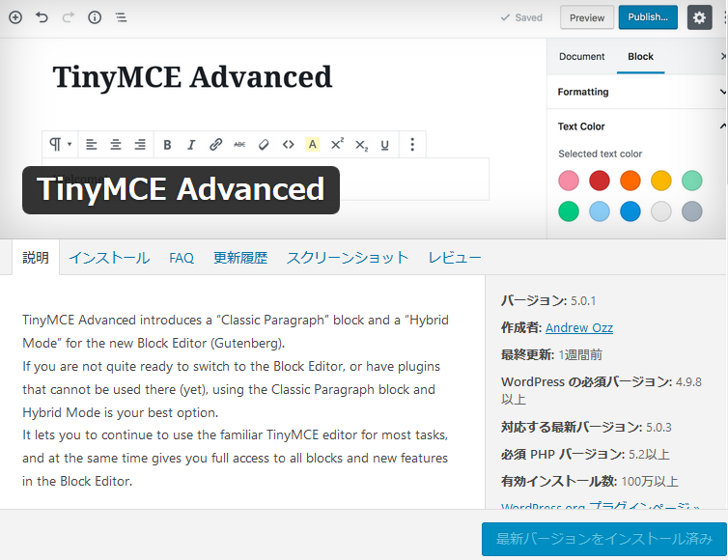Click the 必須 PHP バージョン: 5.2以上 text
The height and width of the screenshot is (560, 728).
click(585, 454)
